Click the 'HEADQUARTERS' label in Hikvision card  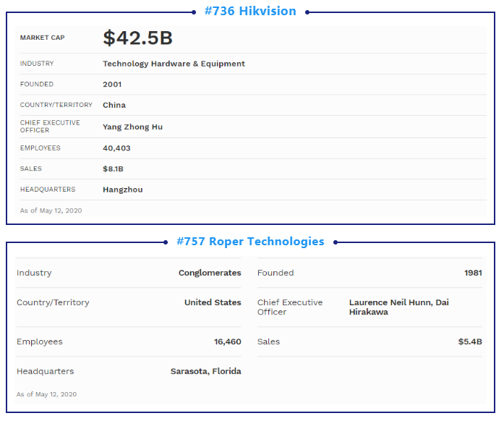pyautogui.click(x=48, y=190)
